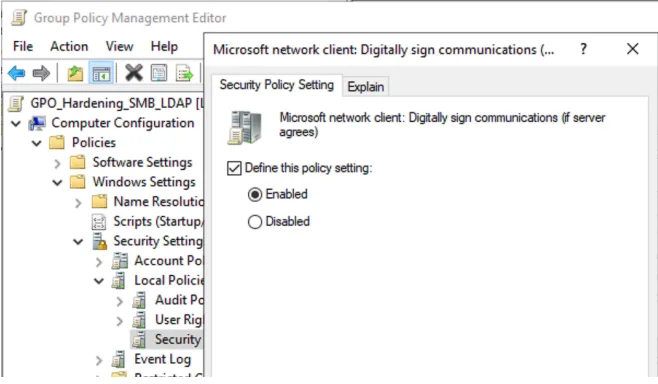Uncheck Define this policy setting
The image size is (658, 384).
234,168
